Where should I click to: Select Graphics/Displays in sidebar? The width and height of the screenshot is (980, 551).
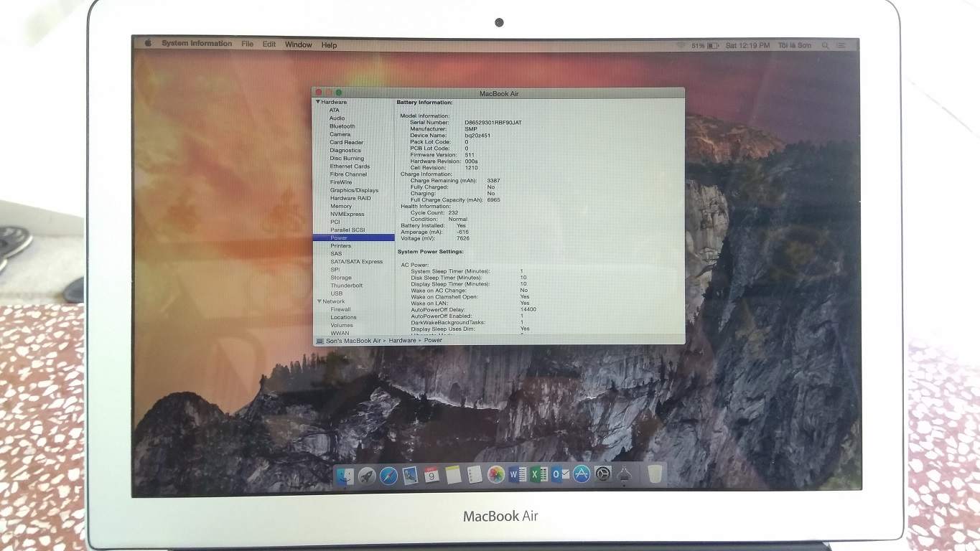coord(354,190)
